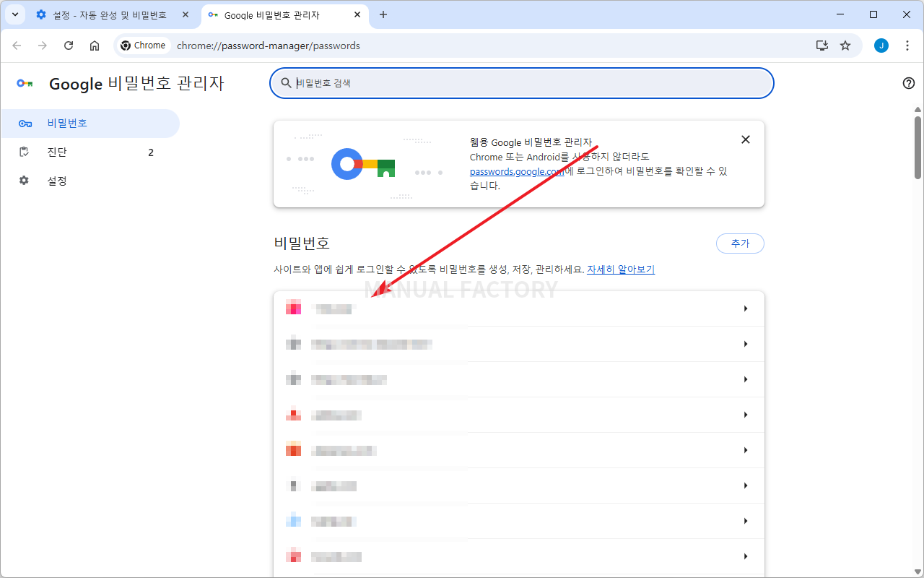Open the tab search dropdown arrow
The width and height of the screenshot is (924, 578).
click(15, 14)
